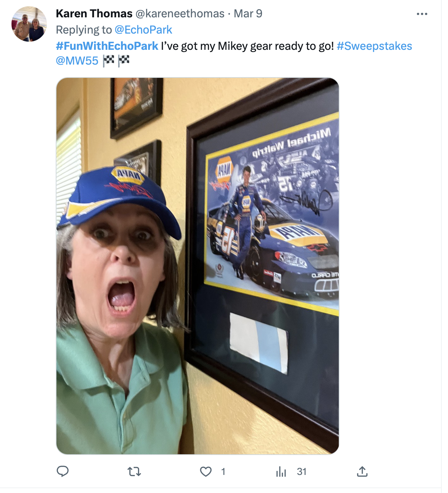Visit the @EchoPark mention link
Screen dimensions: 448x493
[143, 30]
